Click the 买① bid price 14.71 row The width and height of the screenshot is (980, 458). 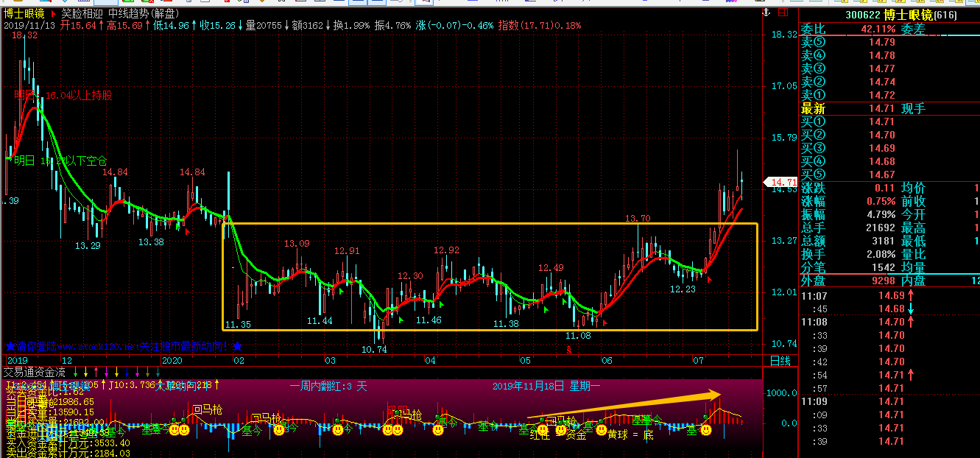point(854,122)
